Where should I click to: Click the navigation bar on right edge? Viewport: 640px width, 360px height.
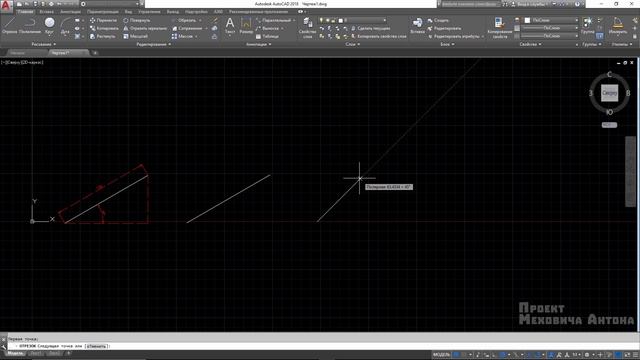(x=630, y=171)
